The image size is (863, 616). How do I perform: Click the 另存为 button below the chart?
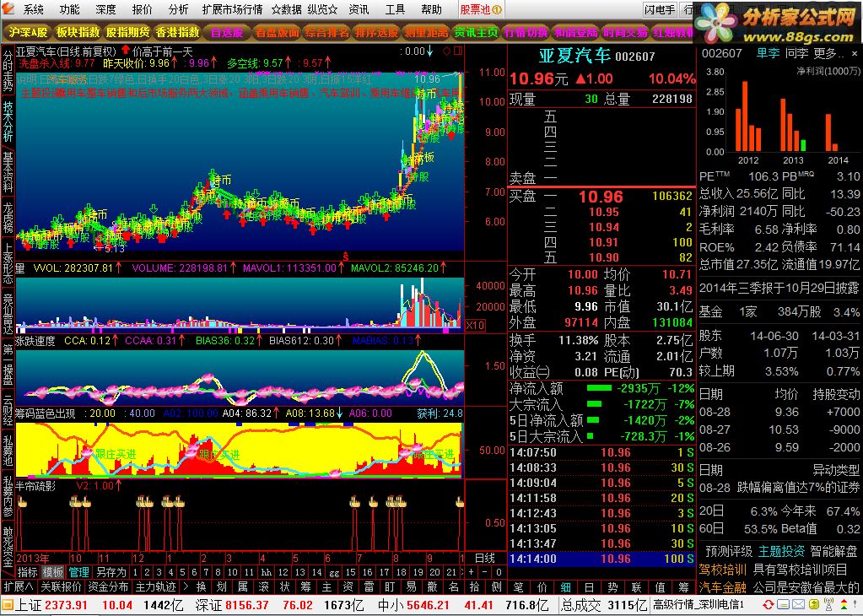click(x=111, y=572)
